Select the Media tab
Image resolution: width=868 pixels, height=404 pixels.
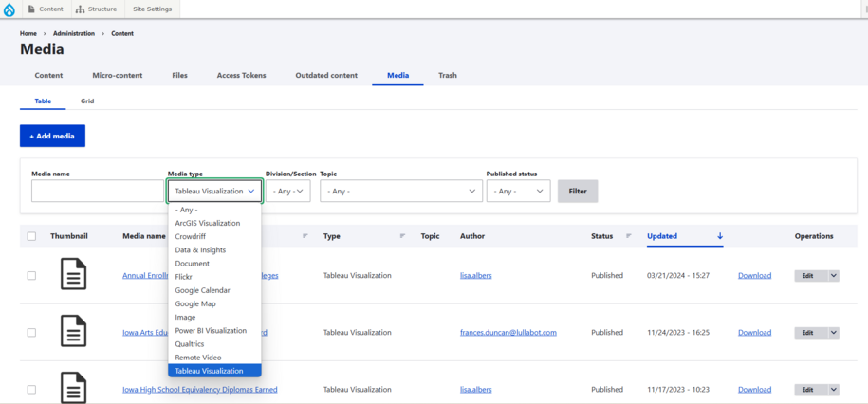(x=398, y=75)
